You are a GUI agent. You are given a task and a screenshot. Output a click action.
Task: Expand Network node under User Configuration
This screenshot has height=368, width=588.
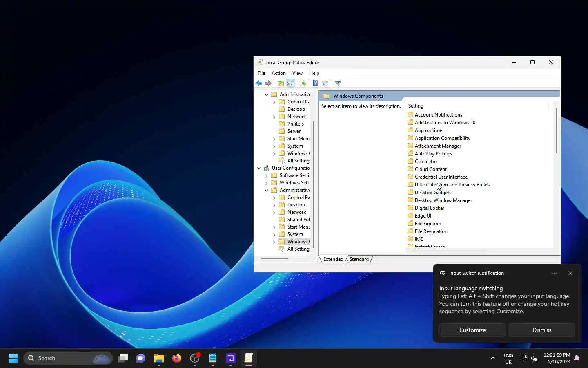click(274, 212)
